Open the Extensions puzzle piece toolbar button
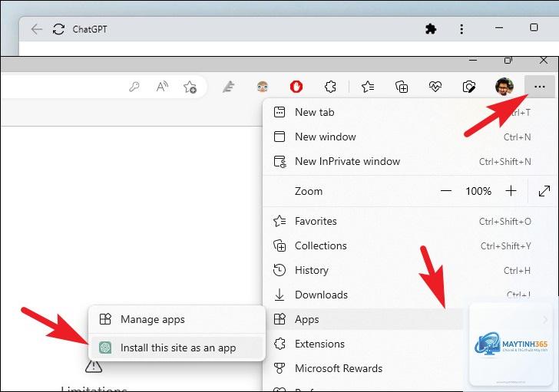The width and height of the screenshot is (559, 392). [330, 87]
